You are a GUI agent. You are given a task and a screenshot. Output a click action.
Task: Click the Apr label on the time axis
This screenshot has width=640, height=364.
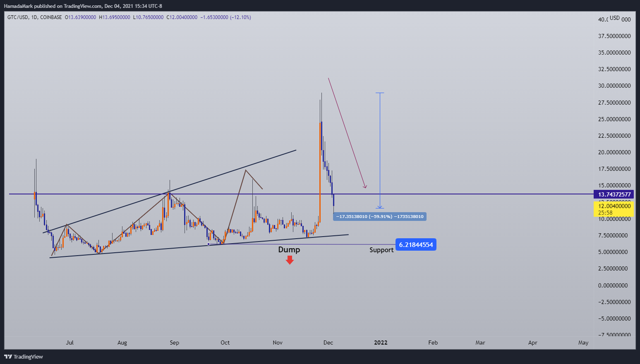click(x=533, y=342)
